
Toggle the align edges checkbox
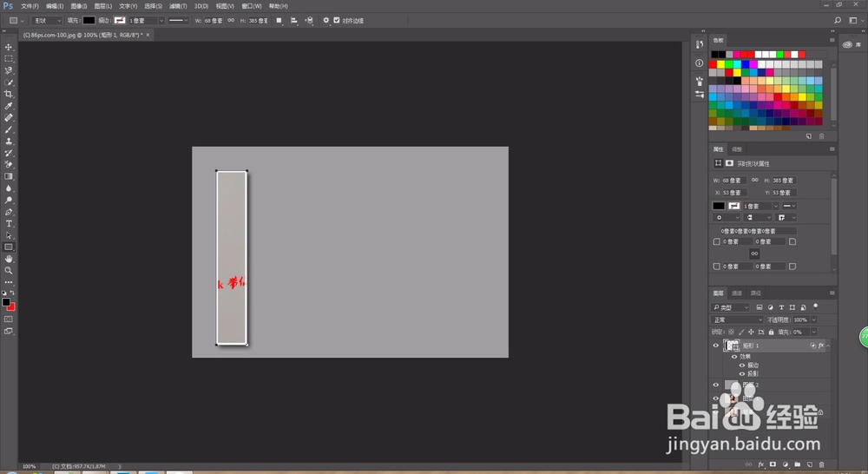point(337,21)
